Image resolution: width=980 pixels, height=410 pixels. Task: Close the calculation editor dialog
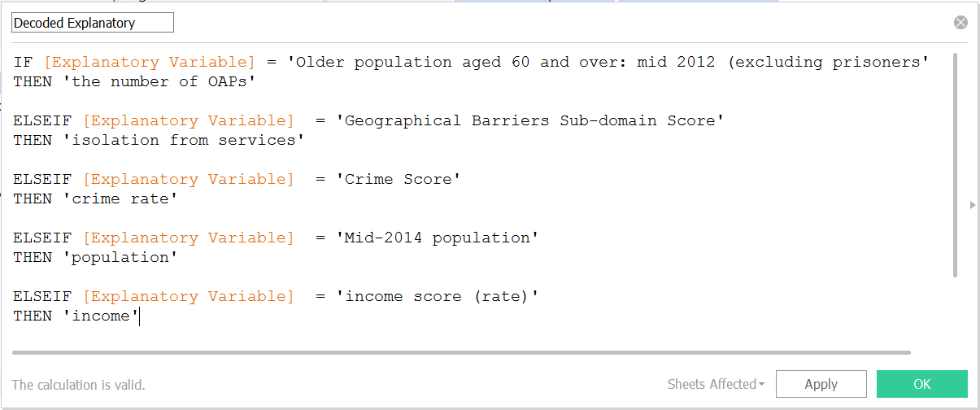click(x=960, y=23)
